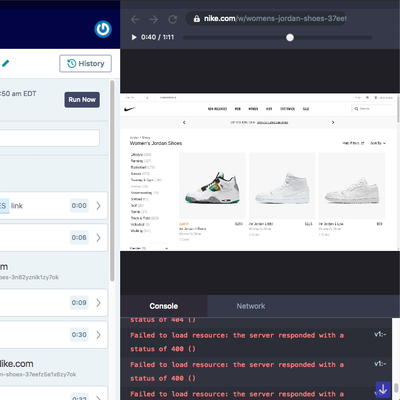Open the white Jordan 1 Low thumbnail
The image size is (400, 400).
point(352,186)
